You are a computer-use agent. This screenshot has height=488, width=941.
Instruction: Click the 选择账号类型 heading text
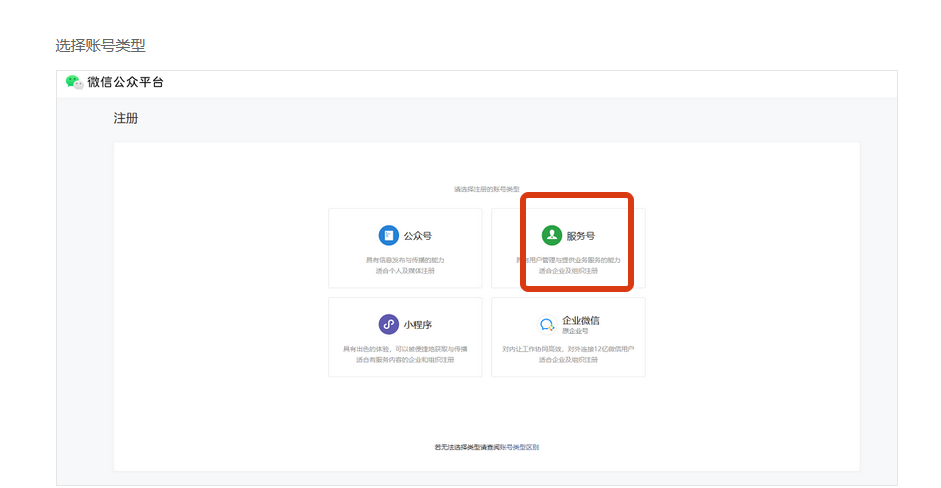pyautogui.click(x=100, y=46)
